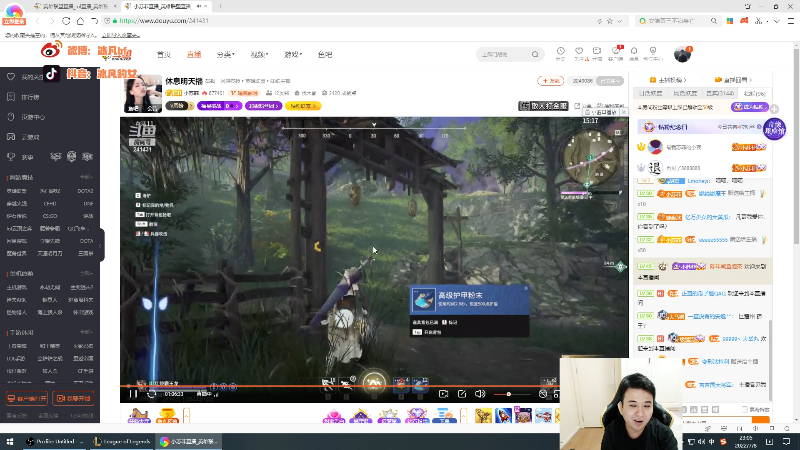Click the 我要开播 start streaming button in sidebar
This screenshot has width=800, height=450.
[x=73, y=398]
